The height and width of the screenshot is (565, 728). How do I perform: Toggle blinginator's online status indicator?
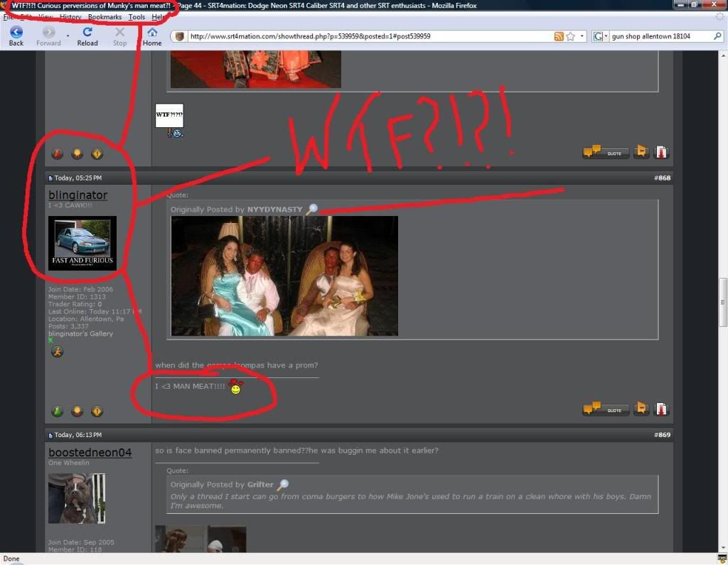point(48,340)
